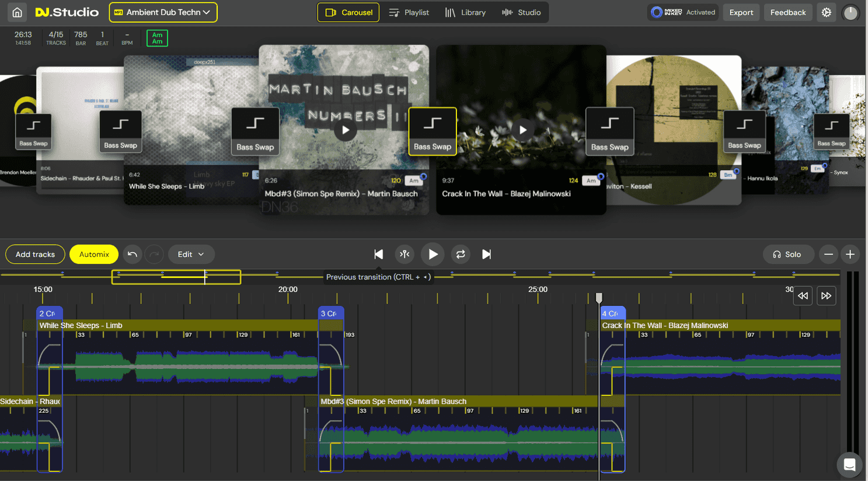This screenshot has width=868, height=481.
Task: Skip to previous transition
Action: [378, 254]
